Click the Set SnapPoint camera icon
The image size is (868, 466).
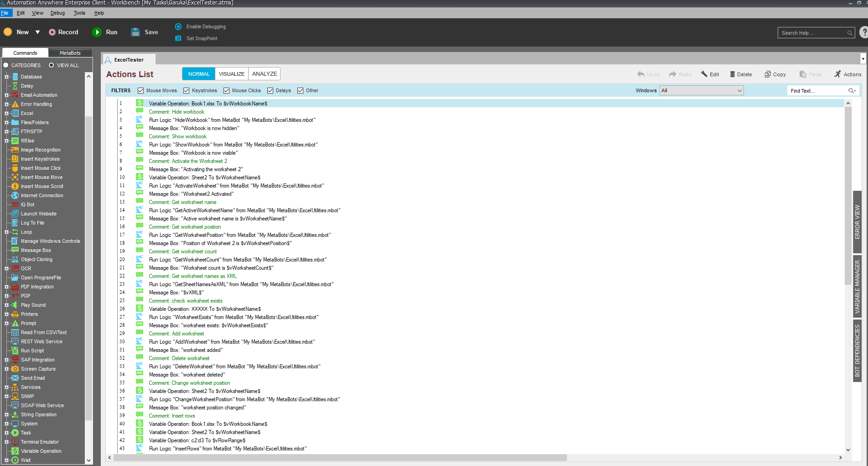click(178, 38)
